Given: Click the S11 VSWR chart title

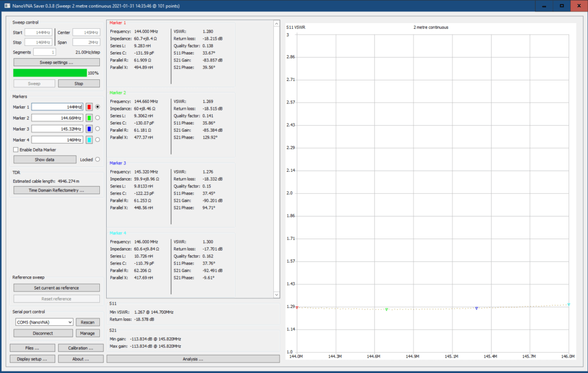Looking at the screenshot, I should point(296,28).
